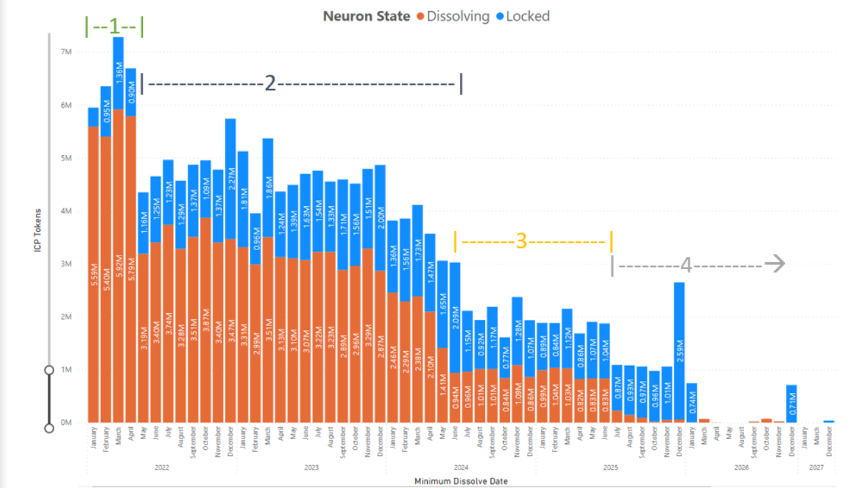
Task: Select the 1.15M Locked segment for July 2024
Action: [x=467, y=342]
